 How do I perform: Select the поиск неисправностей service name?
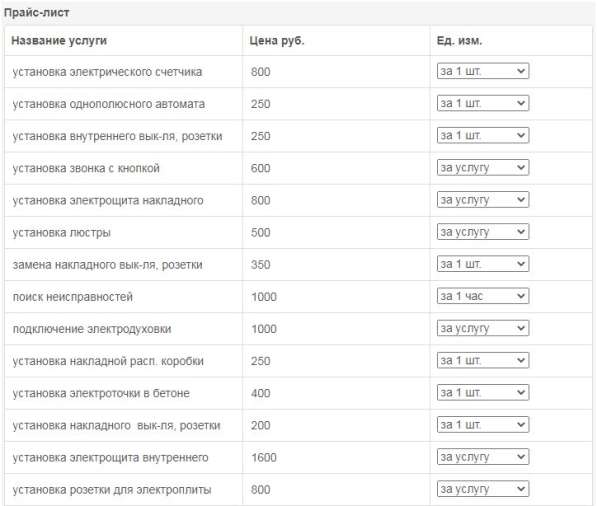pos(73,297)
